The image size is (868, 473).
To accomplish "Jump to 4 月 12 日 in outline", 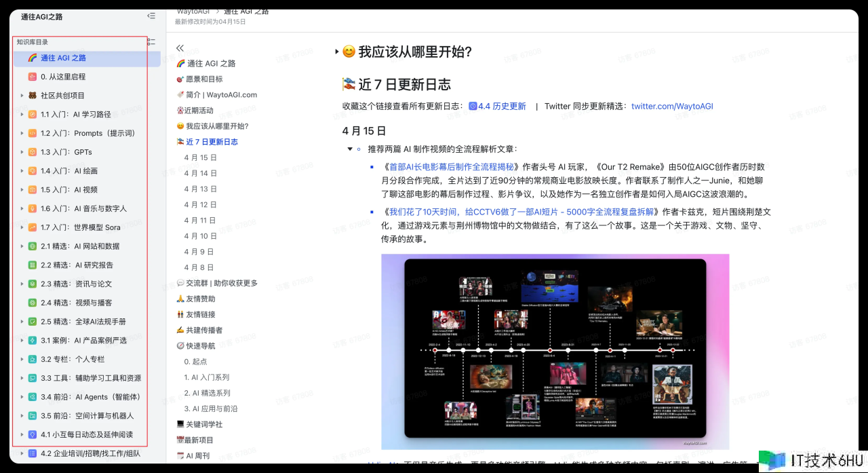I will click(200, 204).
